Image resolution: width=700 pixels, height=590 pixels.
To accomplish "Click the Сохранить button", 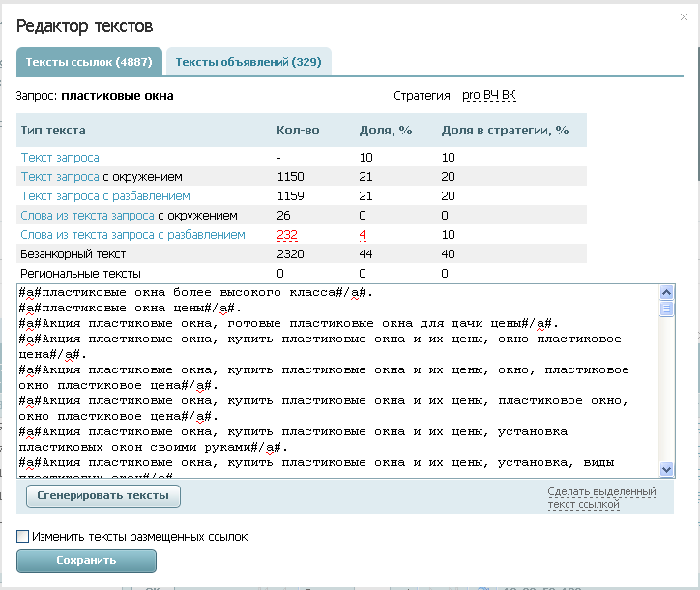I will click(86, 560).
